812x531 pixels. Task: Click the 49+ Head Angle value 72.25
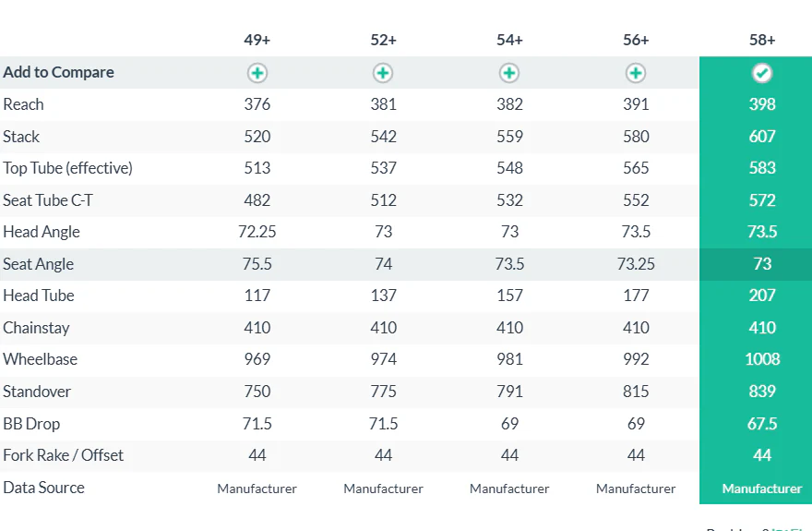coord(257,232)
